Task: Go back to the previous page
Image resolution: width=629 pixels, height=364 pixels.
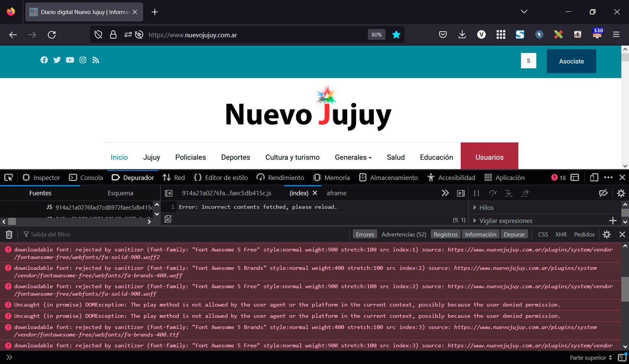Action: pos(13,35)
